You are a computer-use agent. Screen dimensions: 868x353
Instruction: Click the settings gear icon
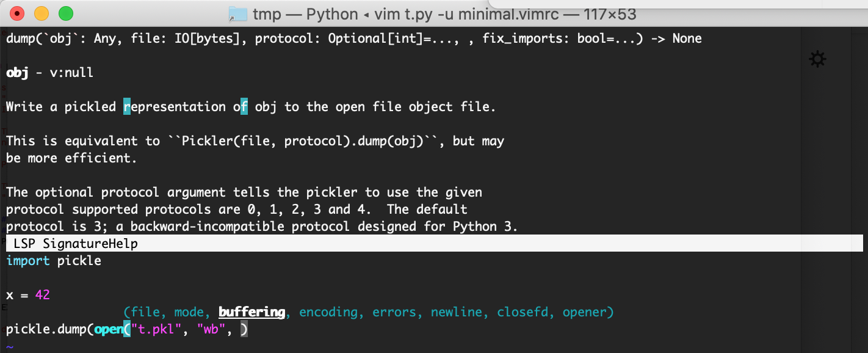818,59
